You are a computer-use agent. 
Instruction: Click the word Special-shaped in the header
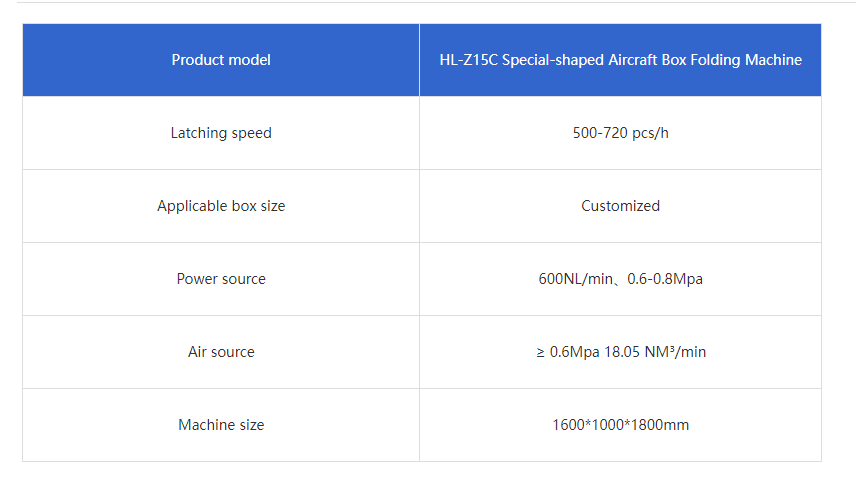pos(553,60)
